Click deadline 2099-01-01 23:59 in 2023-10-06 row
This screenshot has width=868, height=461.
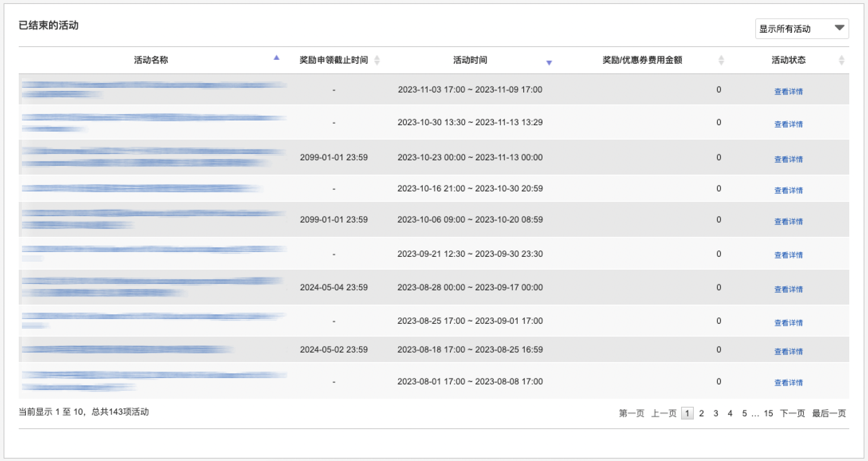click(334, 219)
